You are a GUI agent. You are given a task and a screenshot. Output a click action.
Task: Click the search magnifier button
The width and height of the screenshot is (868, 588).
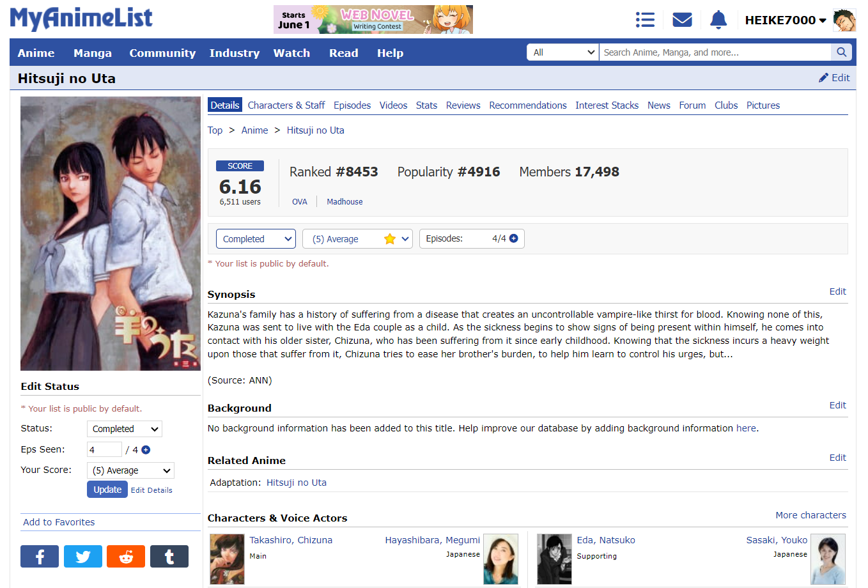(841, 52)
